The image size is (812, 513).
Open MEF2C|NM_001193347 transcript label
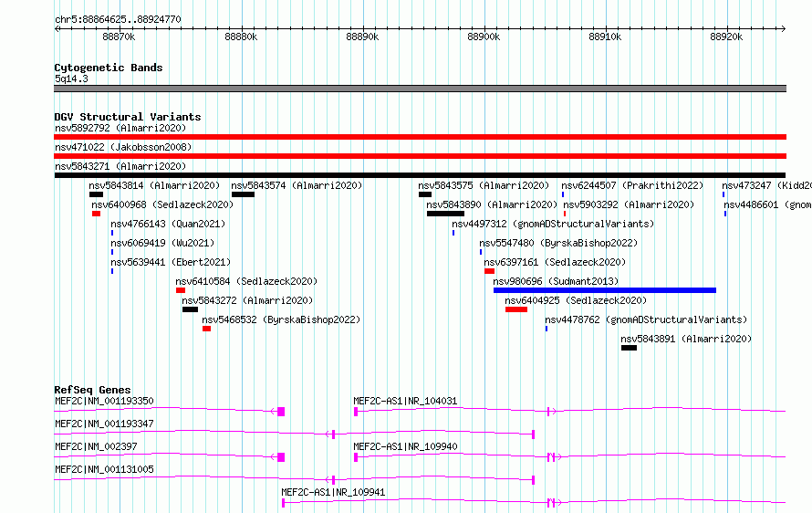[104, 424]
